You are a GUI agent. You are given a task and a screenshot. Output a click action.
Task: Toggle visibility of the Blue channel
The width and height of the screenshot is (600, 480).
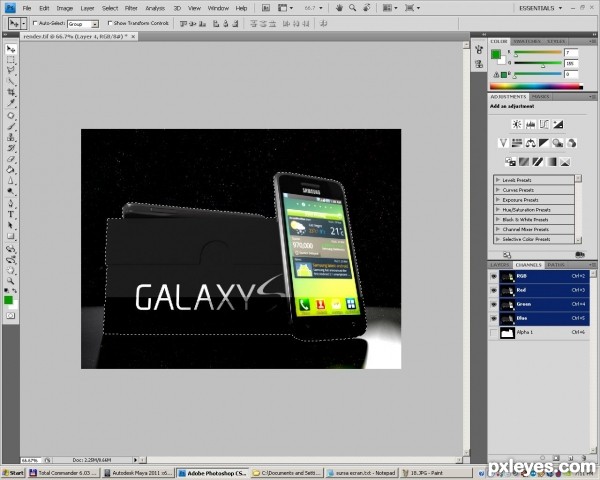point(494,318)
